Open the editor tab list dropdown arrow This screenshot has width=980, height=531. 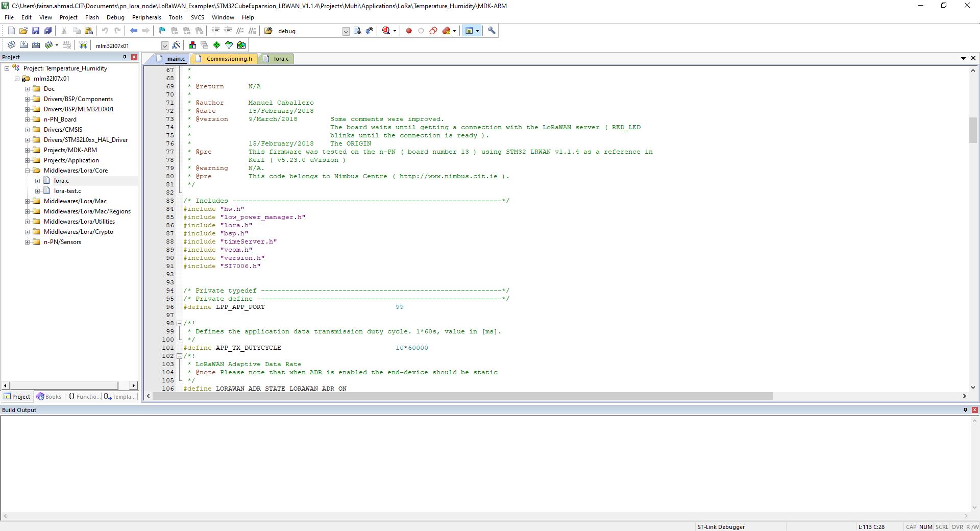[x=963, y=58]
